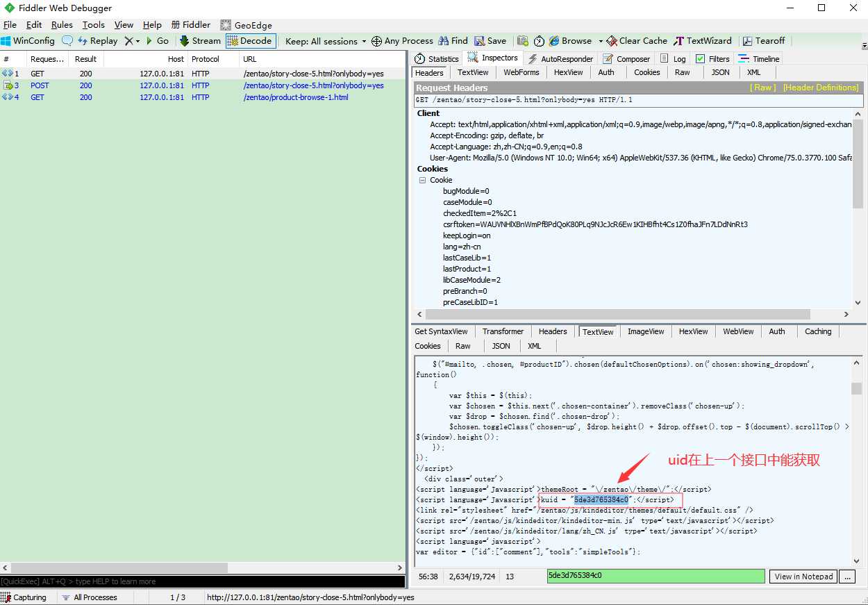868x605 pixels.
Task: Open the Help menu
Action: pyautogui.click(x=152, y=24)
